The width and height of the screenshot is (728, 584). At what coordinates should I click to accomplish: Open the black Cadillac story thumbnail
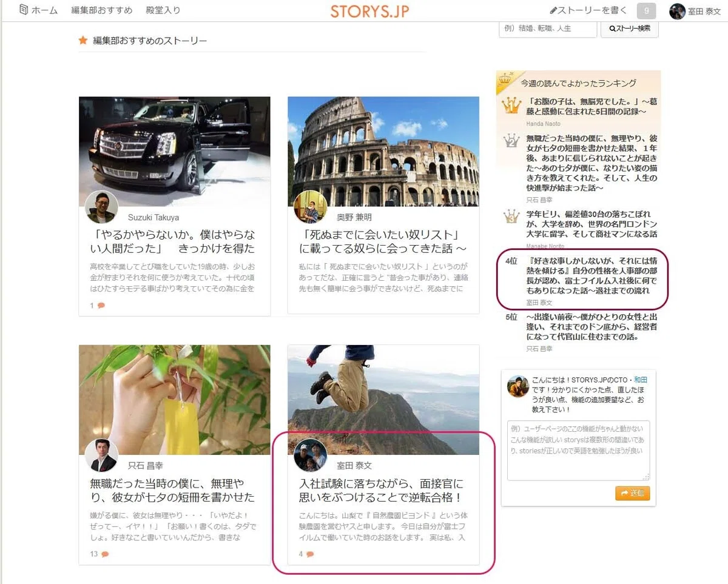pos(175,151)
